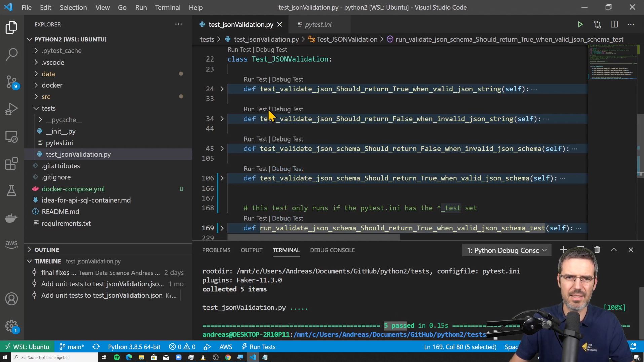Open the Search view in activity bar
Screen dimensions: 644x362
click(11, 54)
